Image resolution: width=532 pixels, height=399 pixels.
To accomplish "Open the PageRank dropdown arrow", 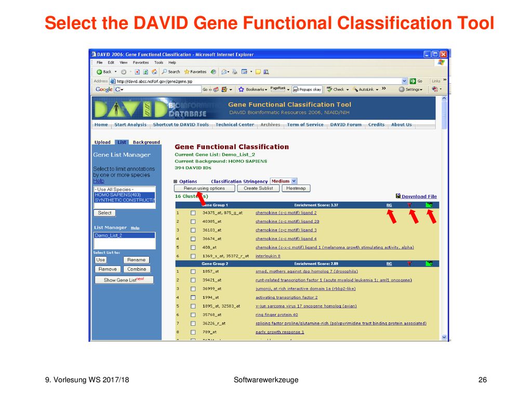I will point(288,89).
